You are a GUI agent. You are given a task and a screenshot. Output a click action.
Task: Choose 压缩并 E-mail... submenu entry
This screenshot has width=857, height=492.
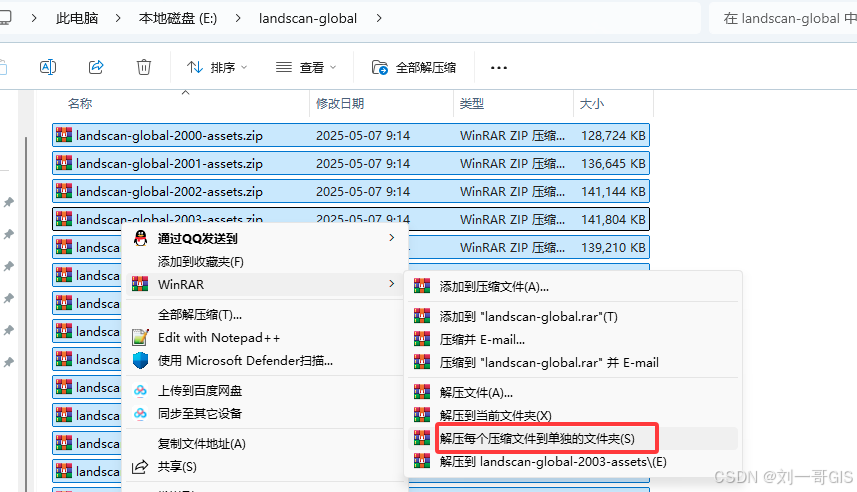(573, 339)
